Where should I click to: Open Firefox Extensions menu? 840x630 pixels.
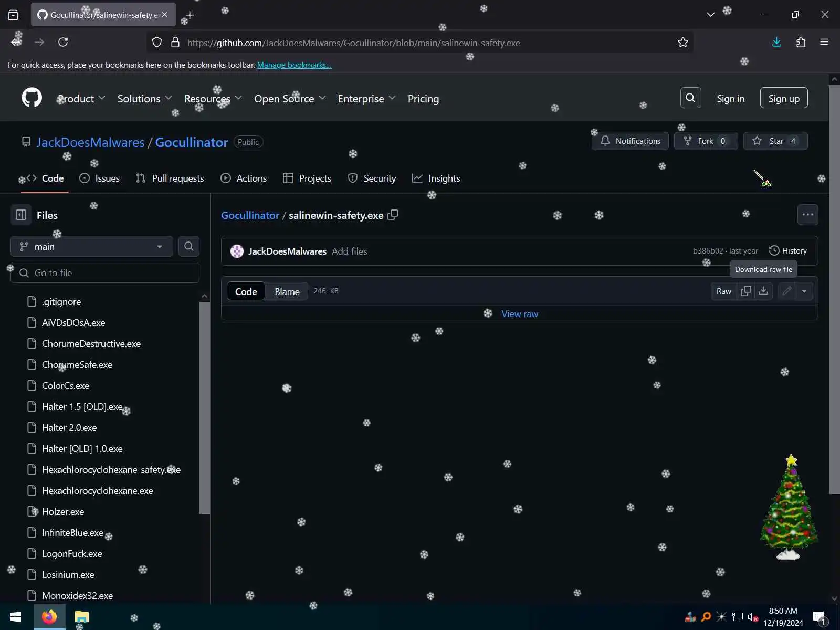(801, 42)
